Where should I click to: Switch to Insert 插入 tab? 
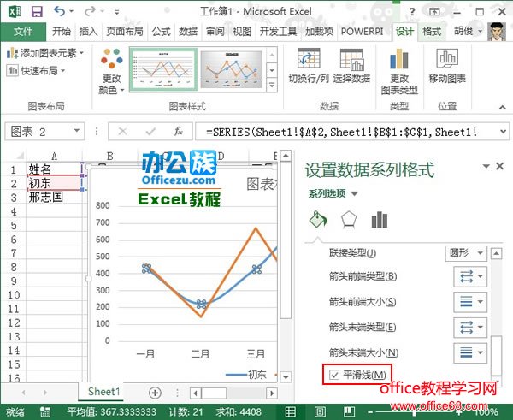click(x=88, y=32)
